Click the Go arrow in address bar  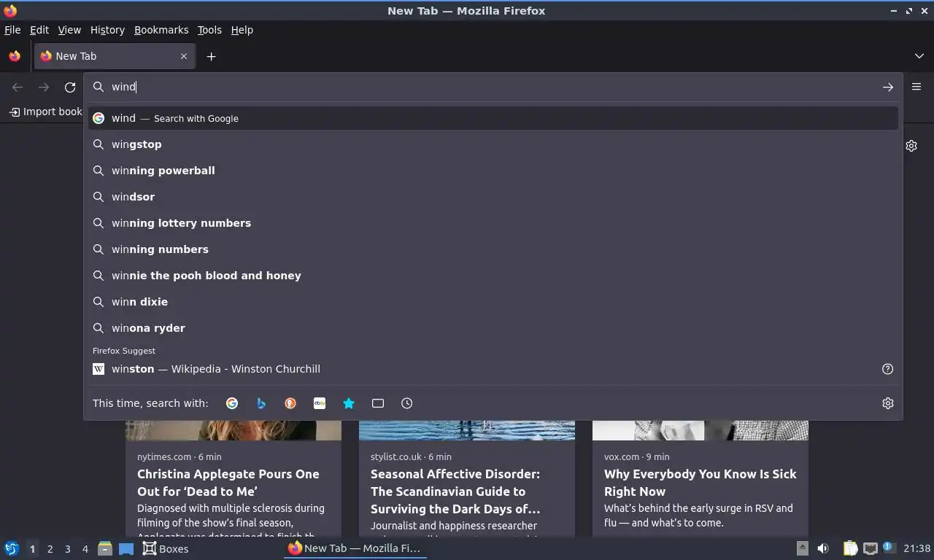tap(888, 87)
